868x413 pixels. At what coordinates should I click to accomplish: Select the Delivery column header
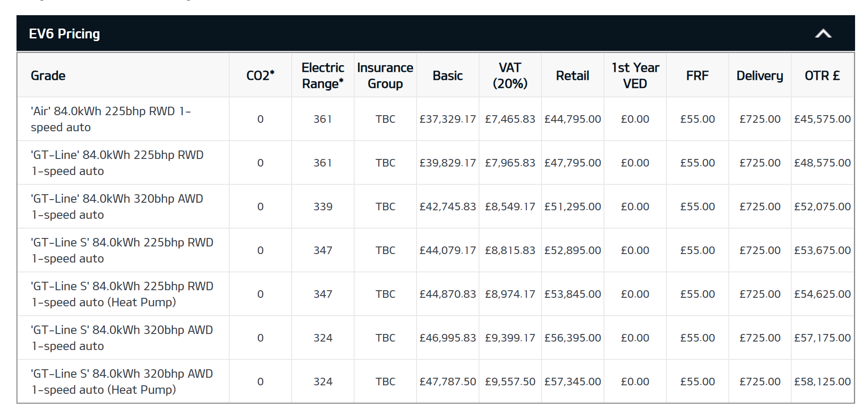(x=760, y=76)
